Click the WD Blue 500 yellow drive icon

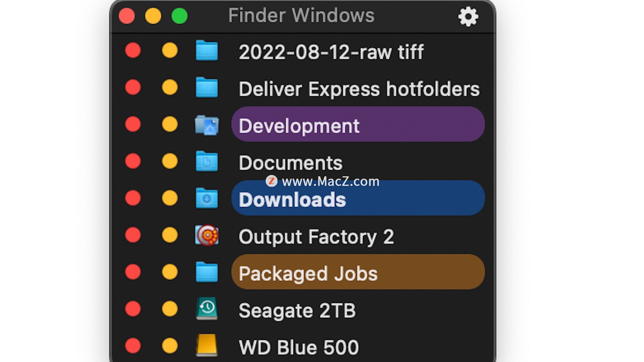pos(207,345)
